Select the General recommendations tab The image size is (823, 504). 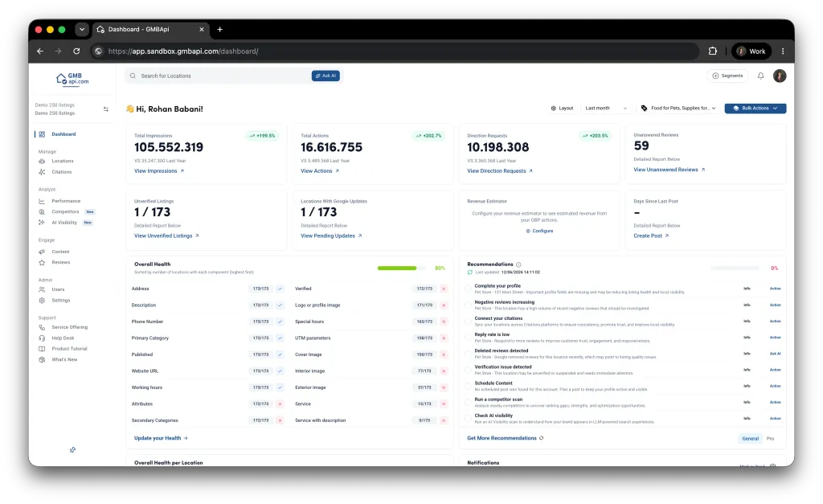(750, 439)
